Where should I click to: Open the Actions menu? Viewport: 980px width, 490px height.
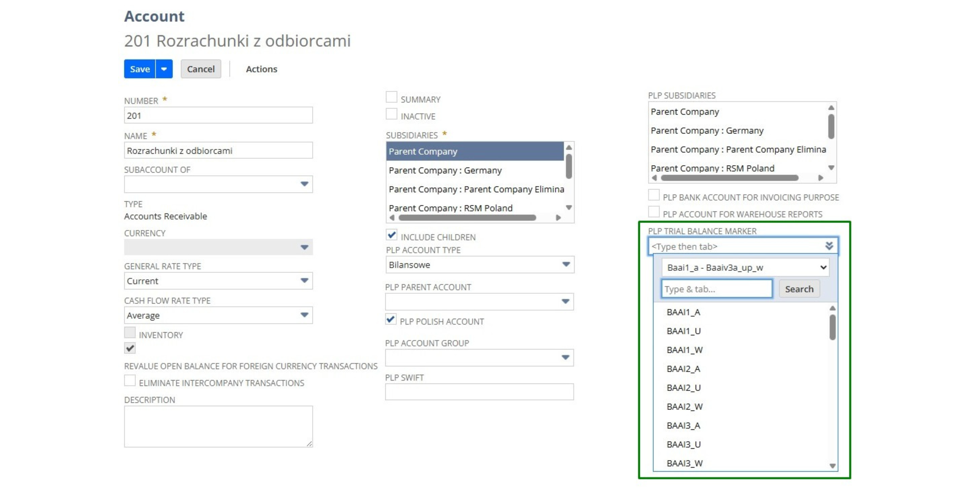[x=261, y=69]
